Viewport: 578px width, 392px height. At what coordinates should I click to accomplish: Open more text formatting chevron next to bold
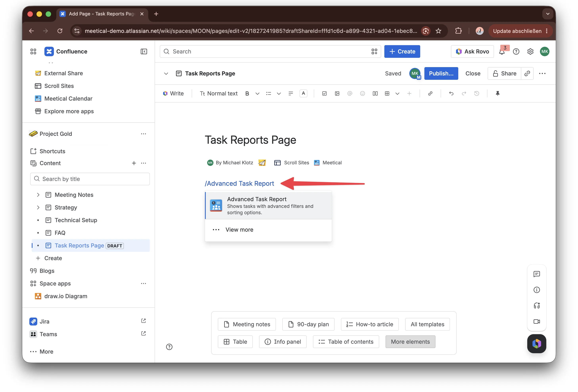click(257, 93)
